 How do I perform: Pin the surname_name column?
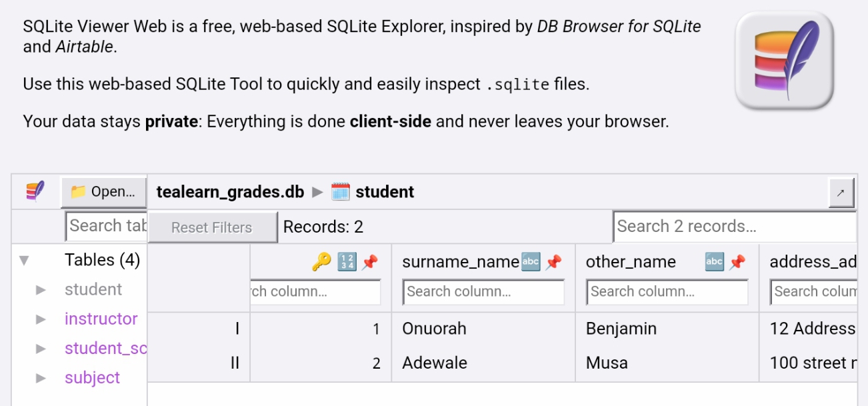pos(553,262)
